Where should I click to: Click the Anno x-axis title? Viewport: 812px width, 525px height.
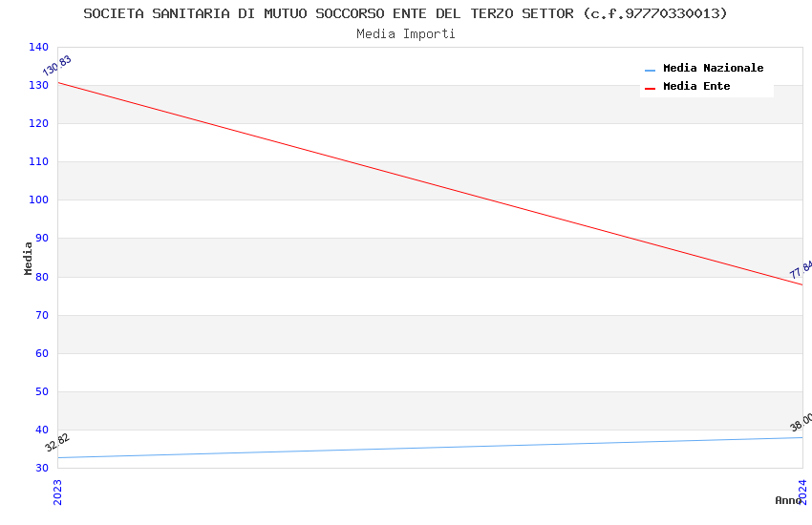point(788,500)
